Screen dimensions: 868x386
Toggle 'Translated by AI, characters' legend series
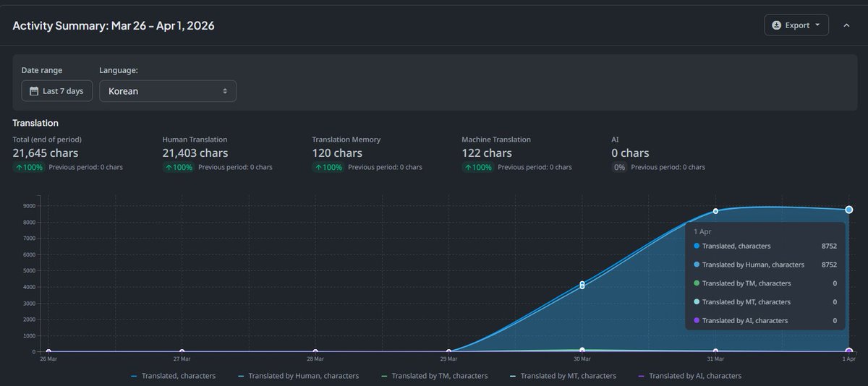click(689, 376)
